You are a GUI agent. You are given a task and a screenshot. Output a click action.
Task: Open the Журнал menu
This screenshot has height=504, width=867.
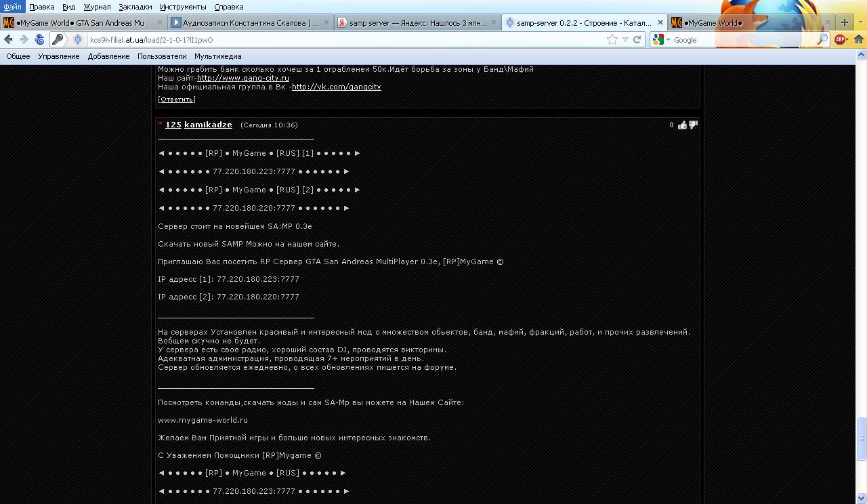click(97, 7)
